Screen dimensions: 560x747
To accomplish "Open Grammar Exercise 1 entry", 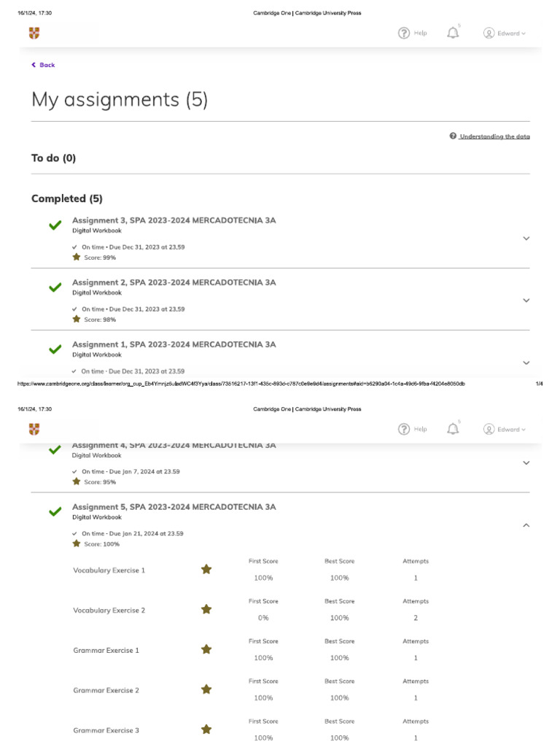I will pyautogui.click(x=106, y=650).
